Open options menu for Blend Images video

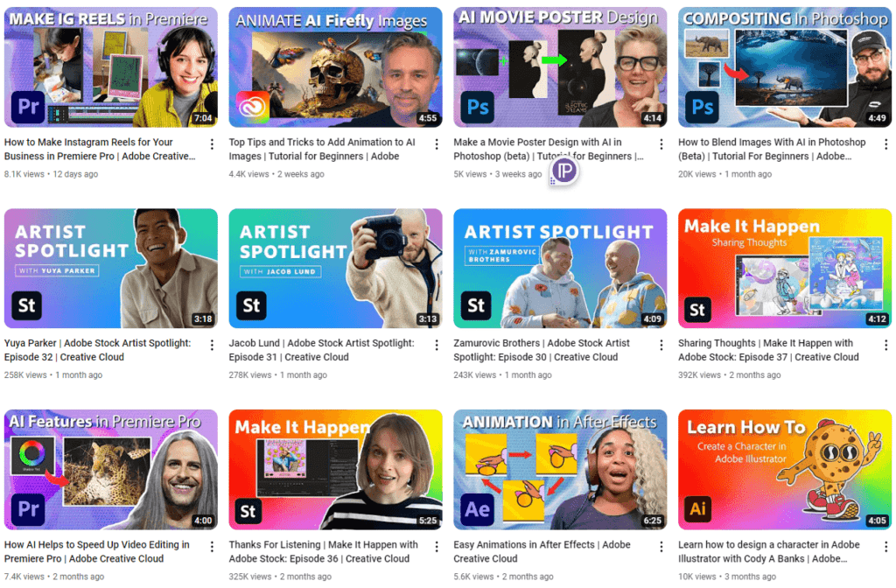(885, 144)
